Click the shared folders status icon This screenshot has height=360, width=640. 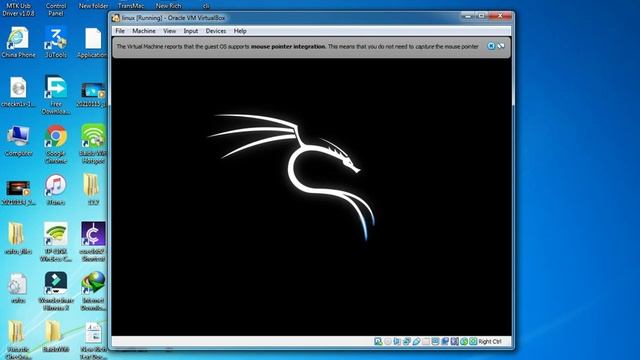click(x=426, y=341)
